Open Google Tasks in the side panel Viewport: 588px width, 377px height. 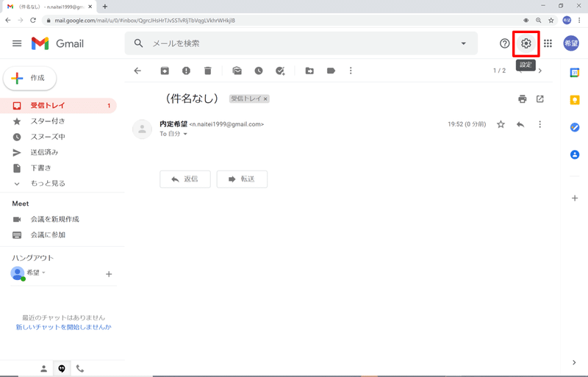[x=575, y=128]
